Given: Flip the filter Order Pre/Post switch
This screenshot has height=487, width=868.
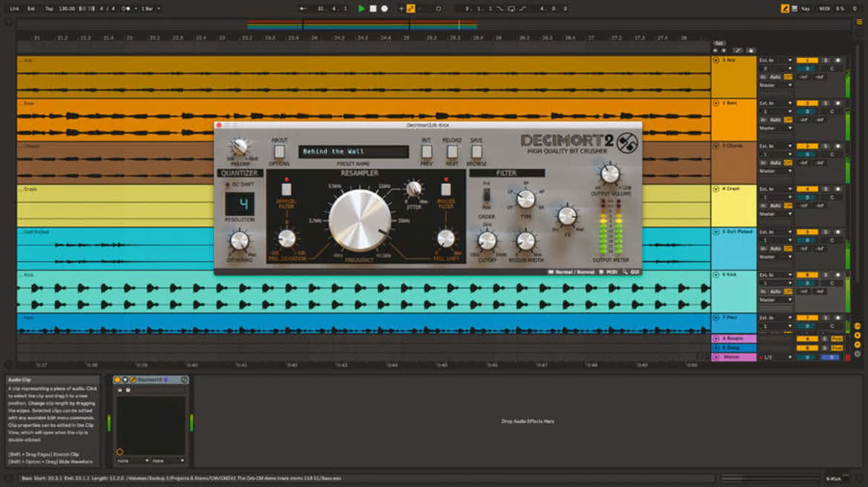Looking at the screenshot, I should click(487, 196).
